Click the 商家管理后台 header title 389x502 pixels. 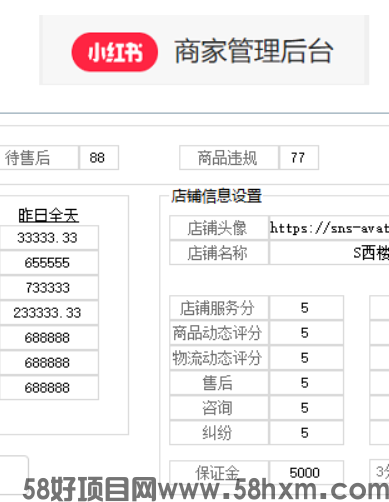[254, 51]
